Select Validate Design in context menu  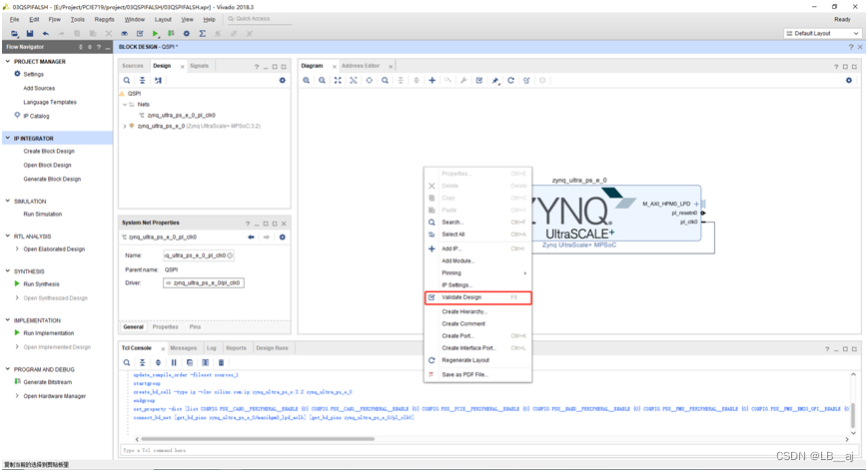tap(478, 297)
